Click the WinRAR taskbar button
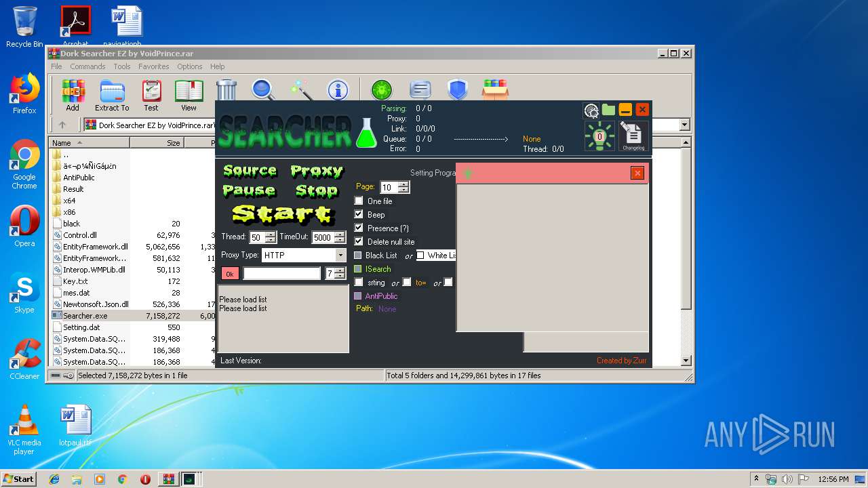This screenshot has height=488, width=868. [167, 479]
